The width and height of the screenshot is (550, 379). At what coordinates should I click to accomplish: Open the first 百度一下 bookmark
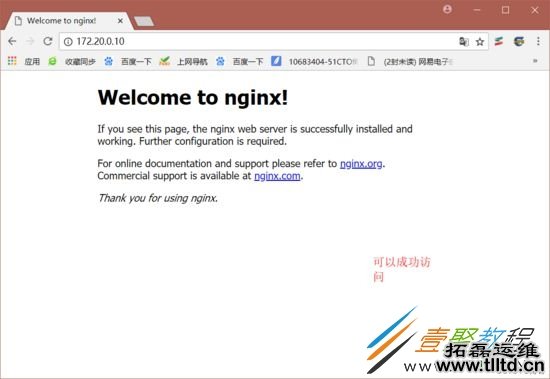pyautogui.click(x=128, y=61)
